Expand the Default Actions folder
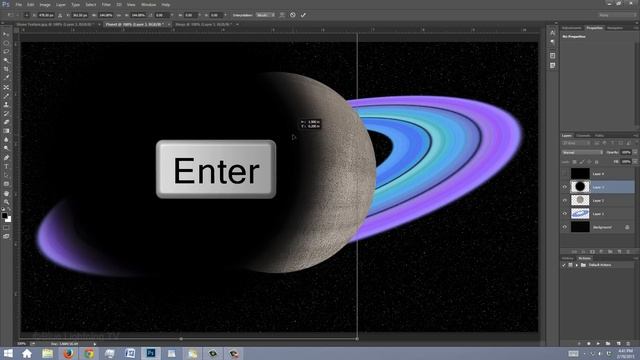 tap(577, 265)
